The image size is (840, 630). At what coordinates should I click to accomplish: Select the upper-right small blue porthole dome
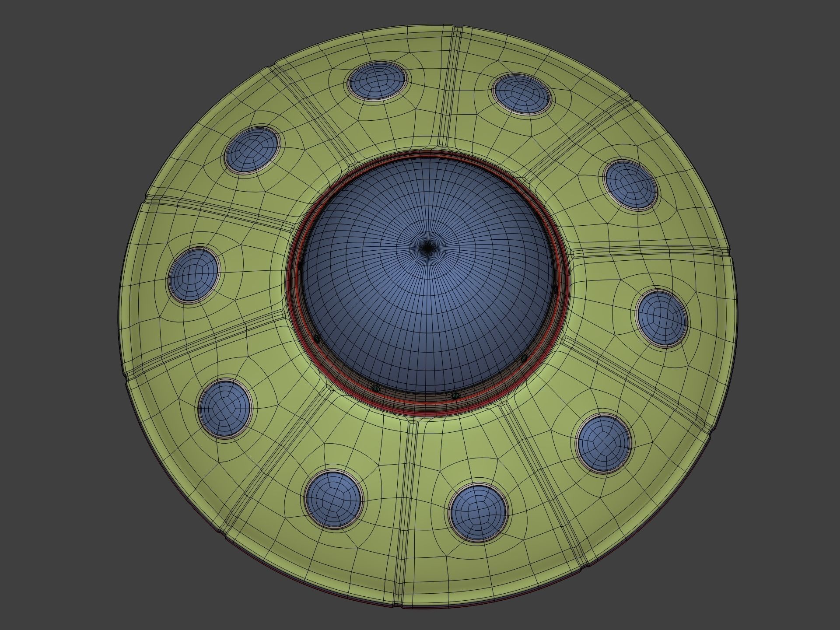click(x=521, y=94)
